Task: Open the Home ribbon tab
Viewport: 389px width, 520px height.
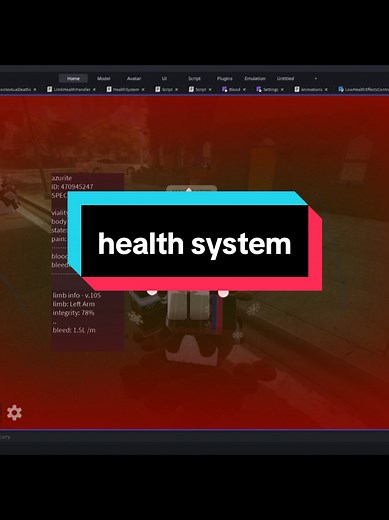Action: (73, 78)
